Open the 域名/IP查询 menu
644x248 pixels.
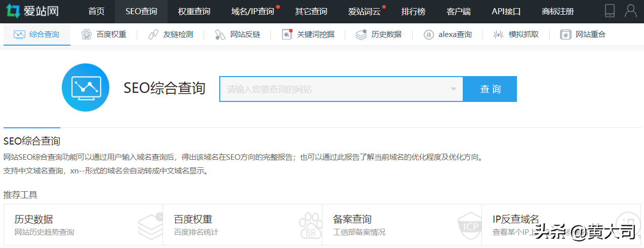[252, 11]
